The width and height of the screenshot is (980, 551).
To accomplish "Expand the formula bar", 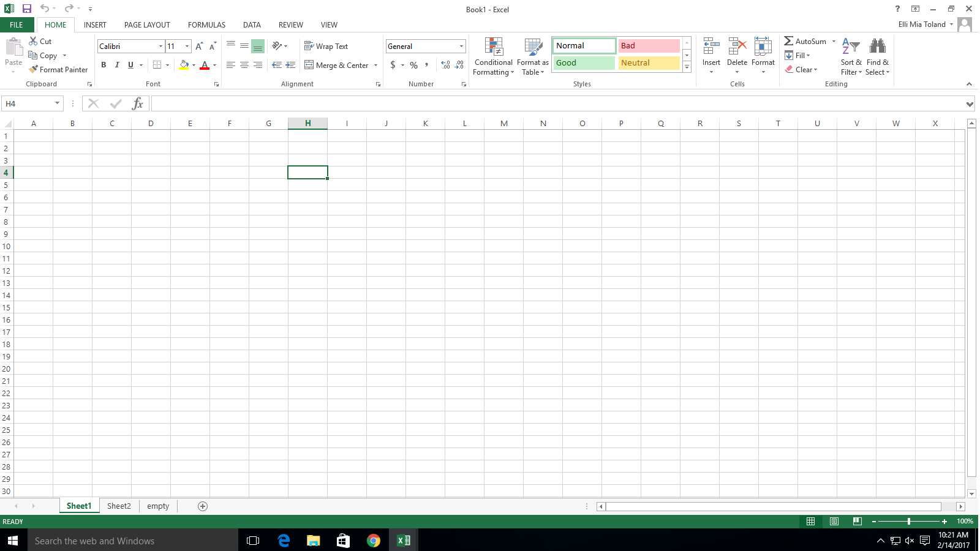I will 970,104.
